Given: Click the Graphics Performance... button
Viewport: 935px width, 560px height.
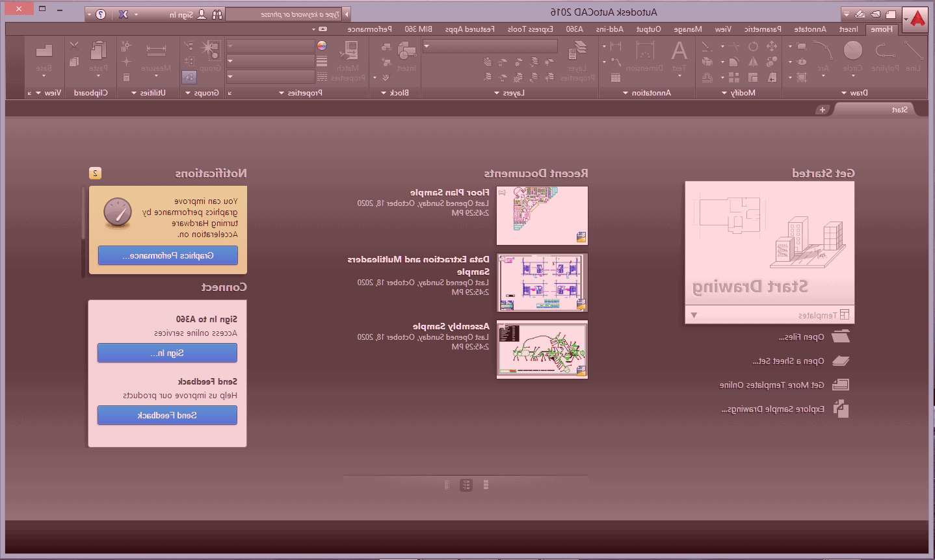Looking at the screenshot, I should (168, 255).
